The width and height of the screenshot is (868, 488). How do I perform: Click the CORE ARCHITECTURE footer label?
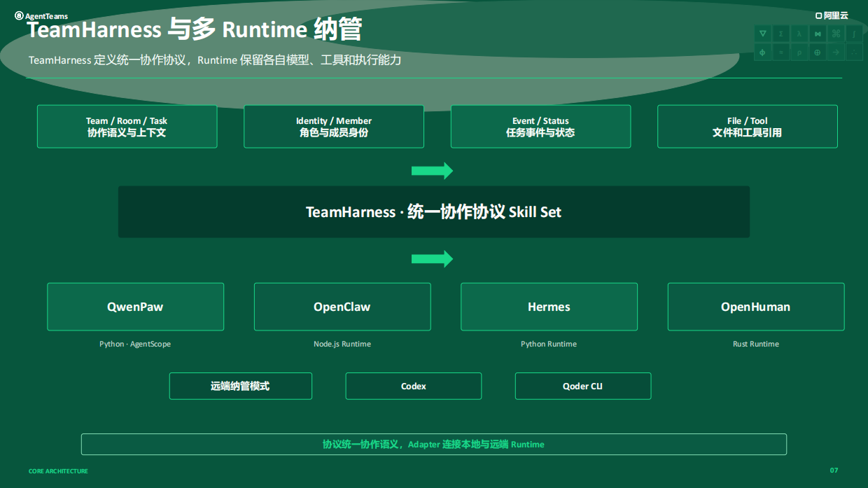tap(58, 471)
